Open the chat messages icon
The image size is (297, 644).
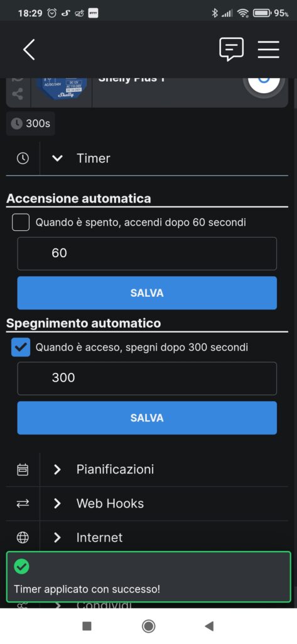pyautogui.click(x=231, y=50)
